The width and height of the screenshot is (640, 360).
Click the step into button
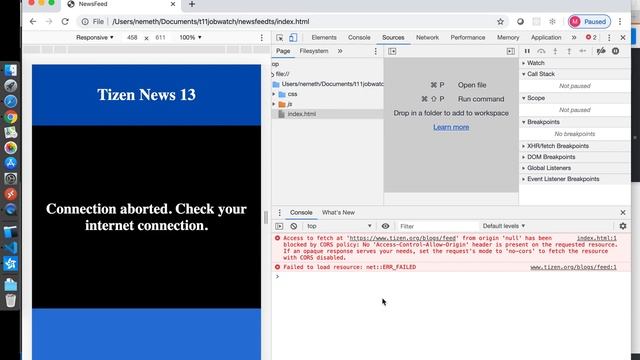click(555, 51)
